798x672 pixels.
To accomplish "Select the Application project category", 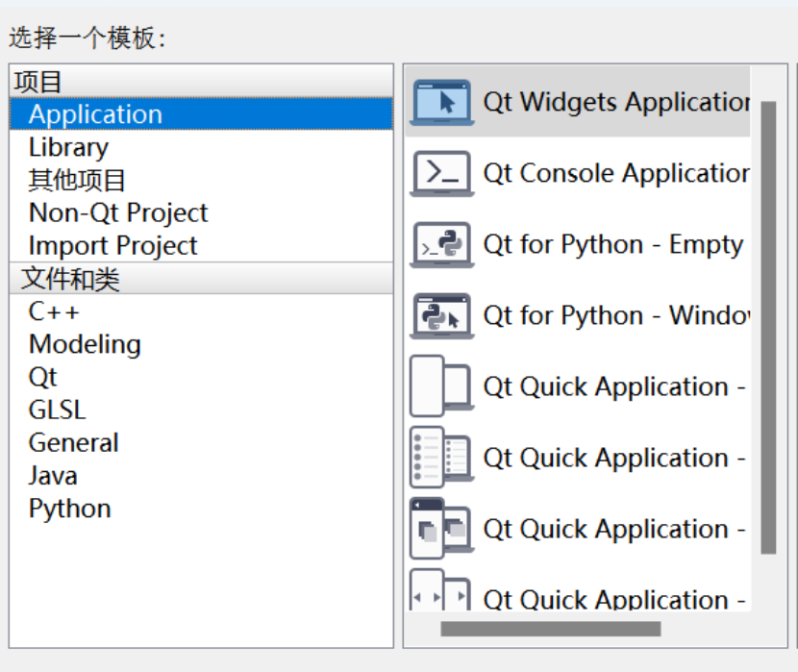I will tap(201, 114).
